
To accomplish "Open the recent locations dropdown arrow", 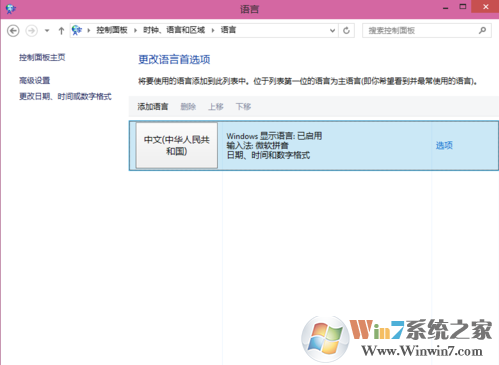I will [x=47, y=31].
